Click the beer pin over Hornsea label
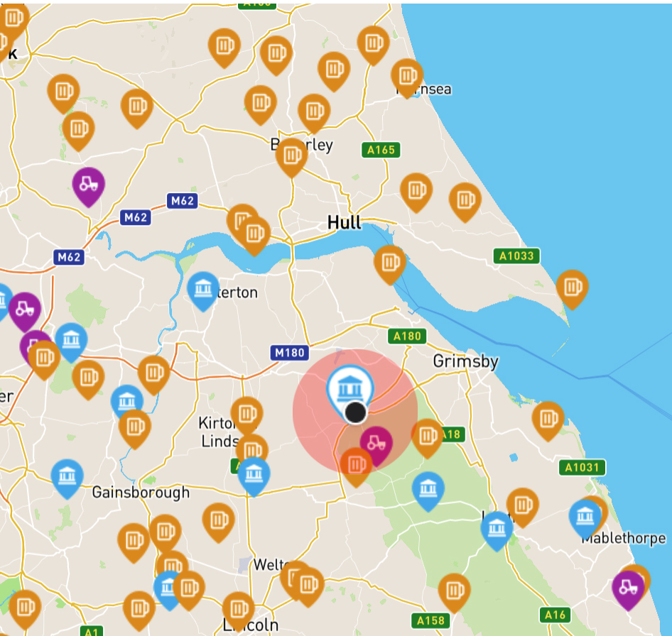This screenshot has width=672, height=636. pyautogui.click(x=407, y=76)
